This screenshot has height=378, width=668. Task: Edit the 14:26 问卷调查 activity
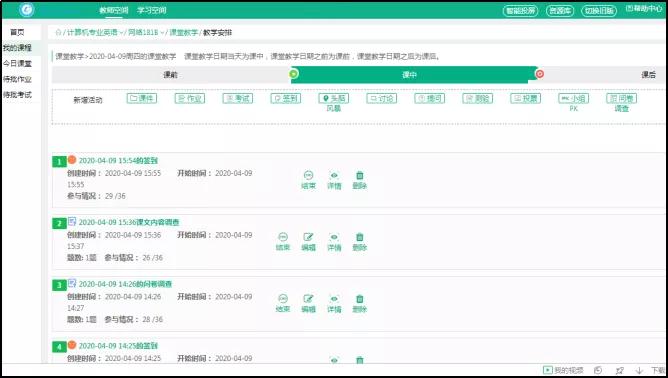(x=308, y=303)
